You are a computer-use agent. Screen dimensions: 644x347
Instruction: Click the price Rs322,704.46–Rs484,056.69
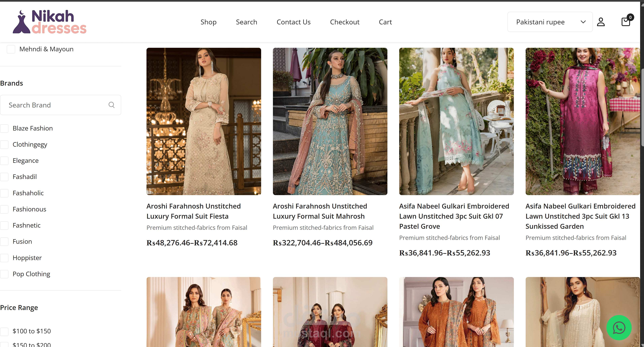[x=323, y=243]
